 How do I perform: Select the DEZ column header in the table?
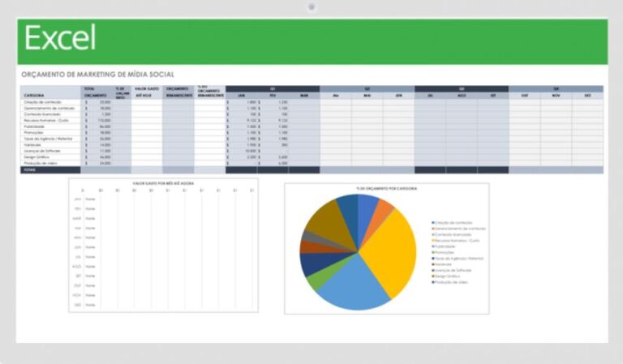(587, 96)
